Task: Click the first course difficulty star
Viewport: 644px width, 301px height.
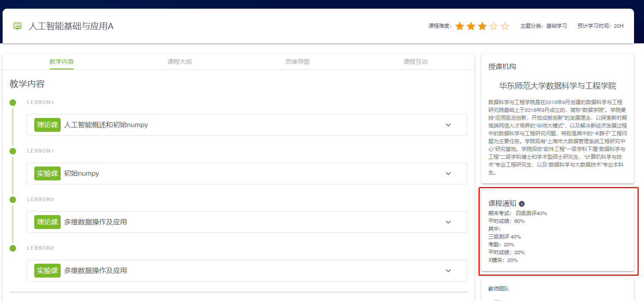Action: coord(460,26)
